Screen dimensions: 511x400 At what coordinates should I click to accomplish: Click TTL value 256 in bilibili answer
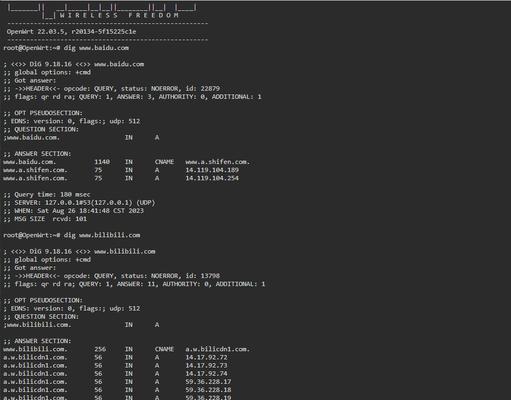[100, 349]
